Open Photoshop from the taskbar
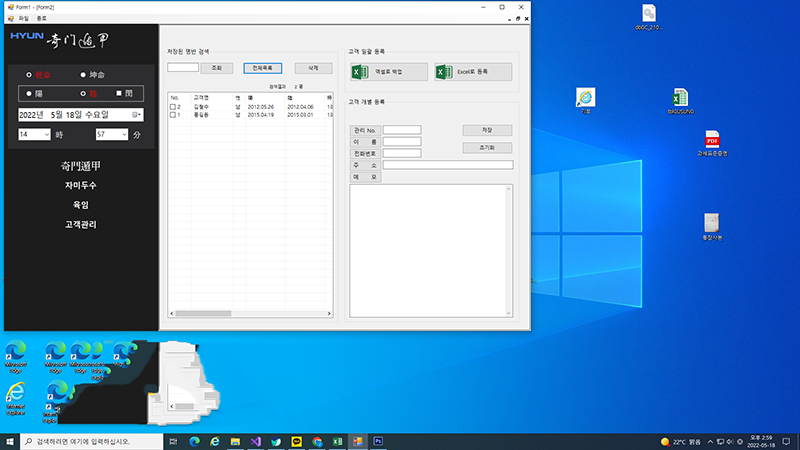The image size is (800, 450). (378, 441)
